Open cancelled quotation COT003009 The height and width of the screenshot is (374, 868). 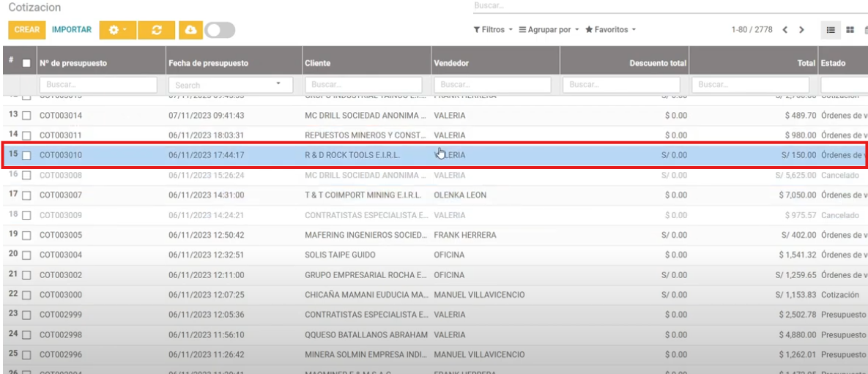(x=60, y=215)
